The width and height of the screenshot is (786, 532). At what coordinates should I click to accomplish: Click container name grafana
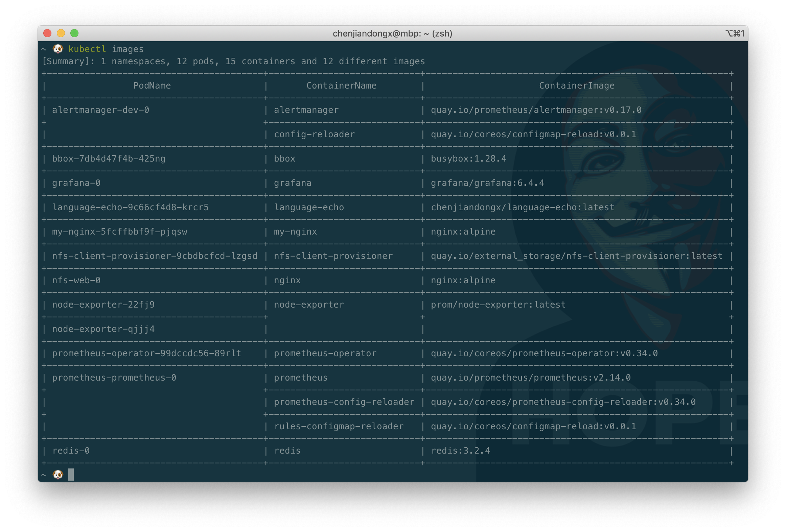293,183
